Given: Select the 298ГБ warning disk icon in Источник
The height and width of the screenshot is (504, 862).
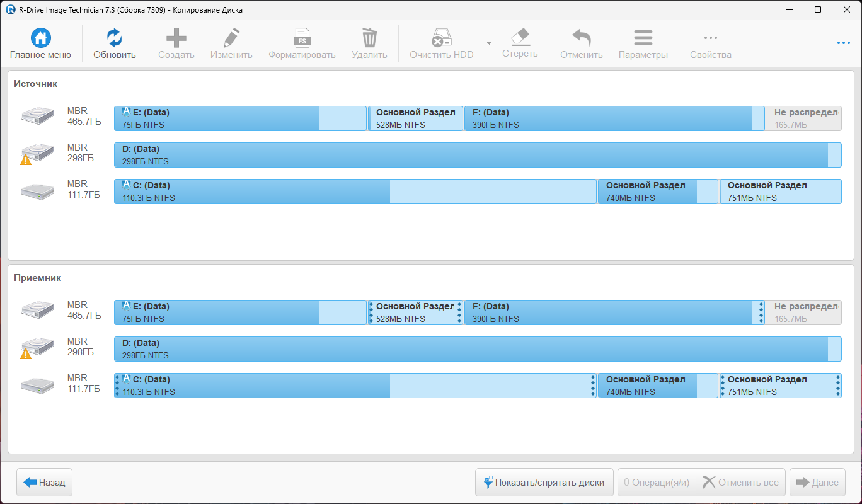Looking at the screenshot, I should (x=37, y=154).
